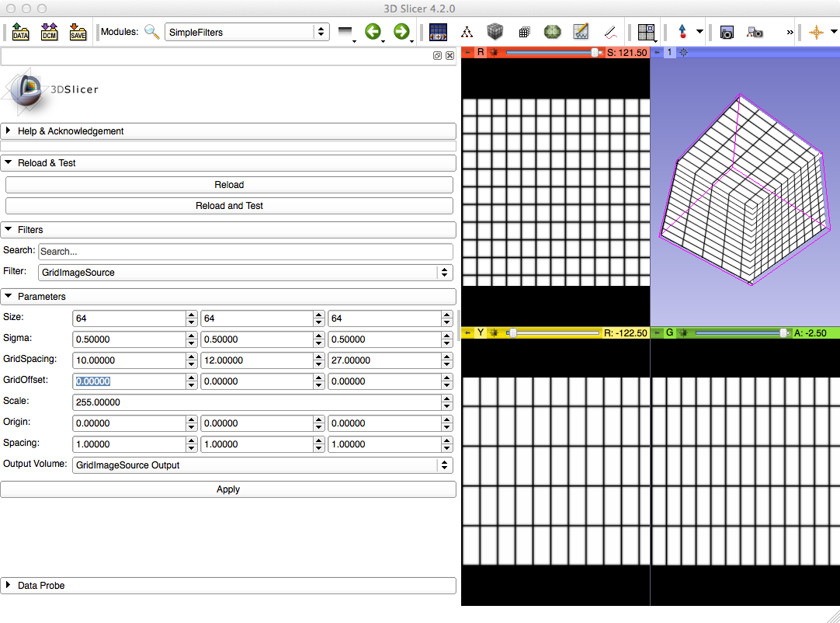This screenshot has width=840, height=623.
Task: Click the Load DATA toolbar icon
Action: pos(21,32)
